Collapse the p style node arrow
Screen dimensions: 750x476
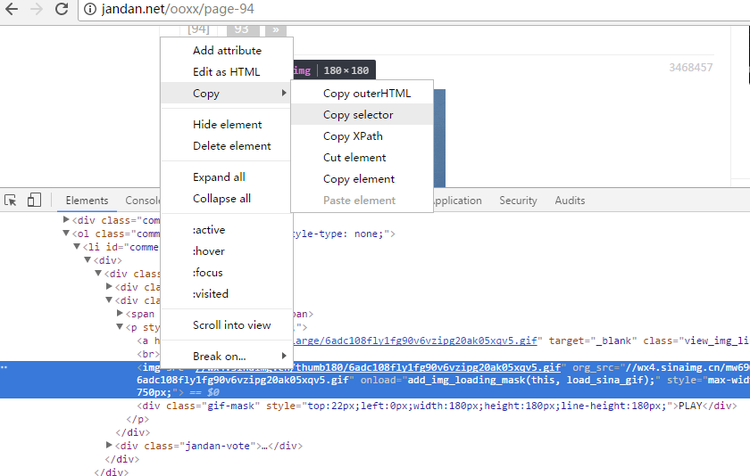[x=120, y=326]
